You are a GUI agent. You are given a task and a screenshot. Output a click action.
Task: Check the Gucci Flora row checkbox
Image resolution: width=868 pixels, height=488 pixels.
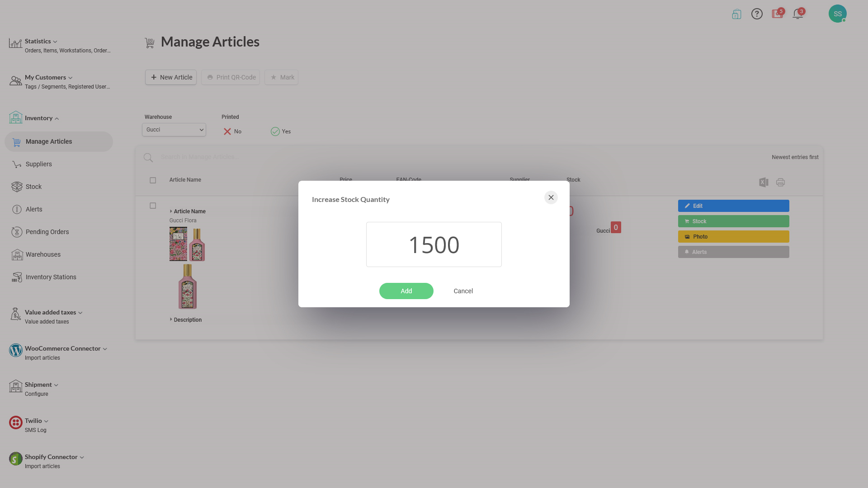(153, 206)
